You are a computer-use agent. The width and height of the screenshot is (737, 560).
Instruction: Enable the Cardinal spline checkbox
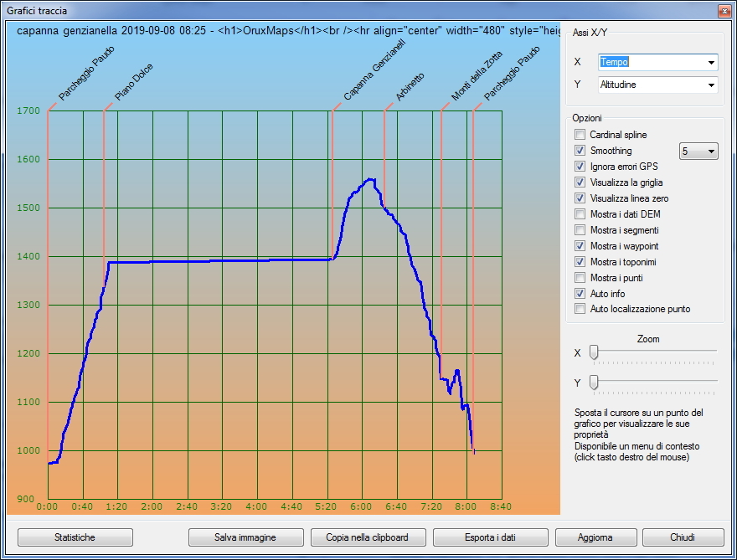(x=580, y=135)
